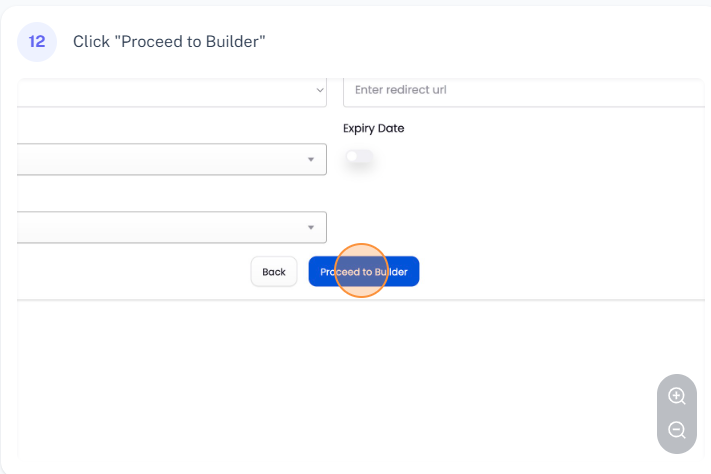This screenshot has height=474, width=711.
Task: Click the zoom out magnifier icon
Action: click(x=677, y=430)
